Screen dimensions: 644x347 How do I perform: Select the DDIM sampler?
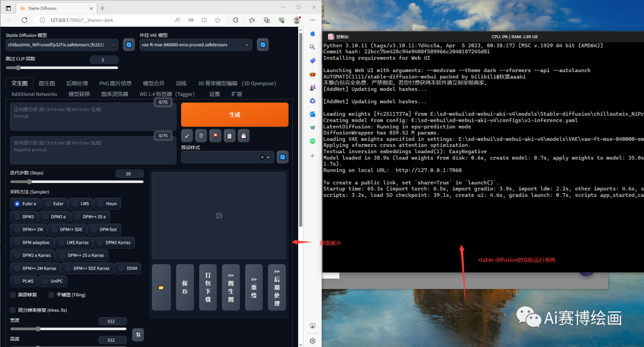point(128,268)
